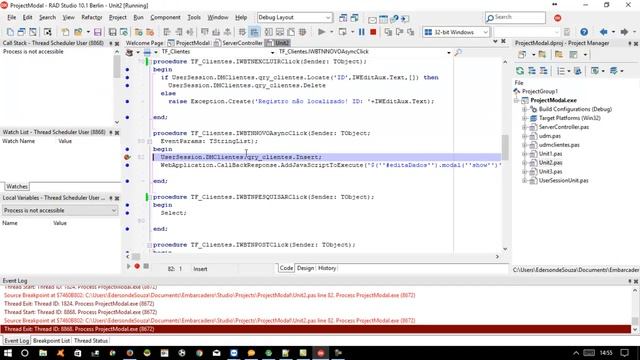Navigate back with the blue arrow
The height and width of the screenshot is (360, 640).
(x=603, y=32)
